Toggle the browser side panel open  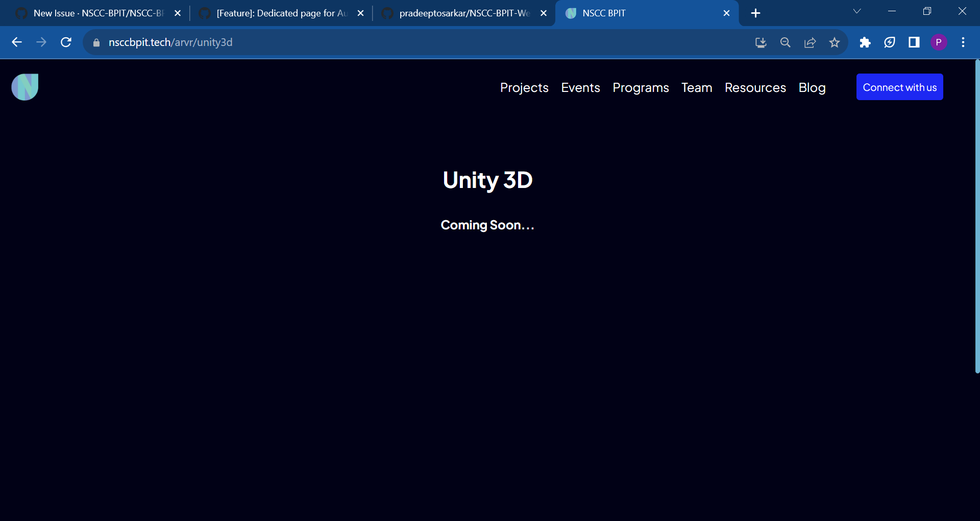click(x=914, y=42)
